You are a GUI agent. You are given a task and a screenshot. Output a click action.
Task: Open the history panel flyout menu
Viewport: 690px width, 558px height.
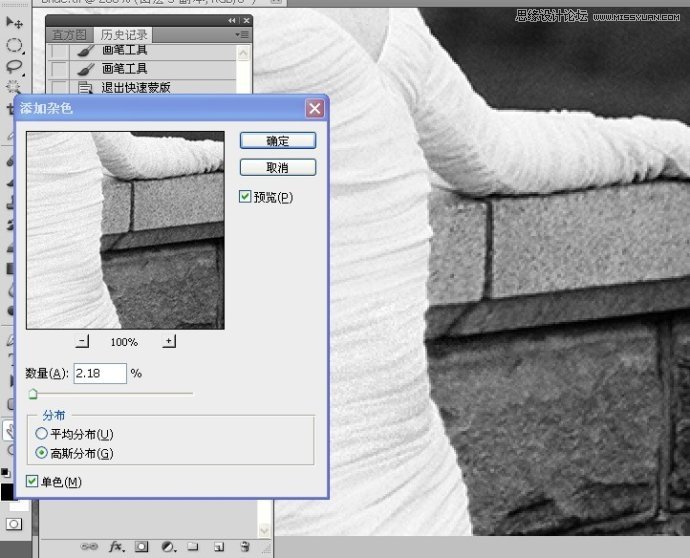(242, 34)
